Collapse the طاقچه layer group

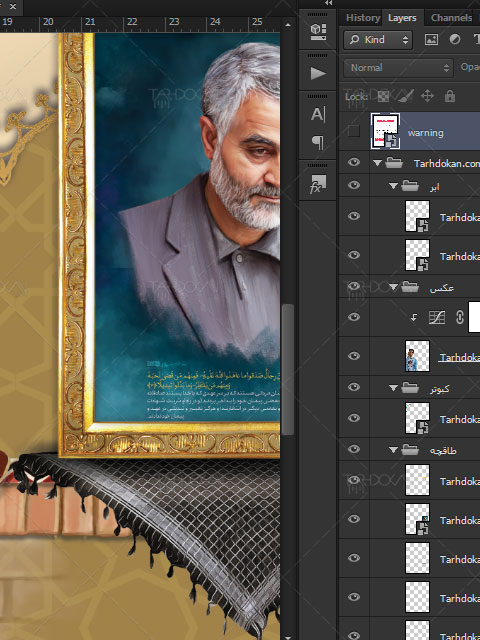[x=393, y=450]
